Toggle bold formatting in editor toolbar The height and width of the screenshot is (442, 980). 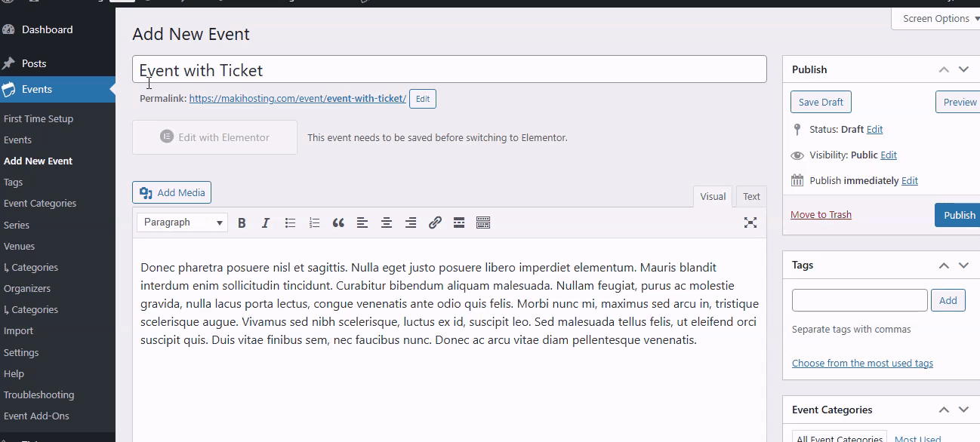[x=242, y=223]
